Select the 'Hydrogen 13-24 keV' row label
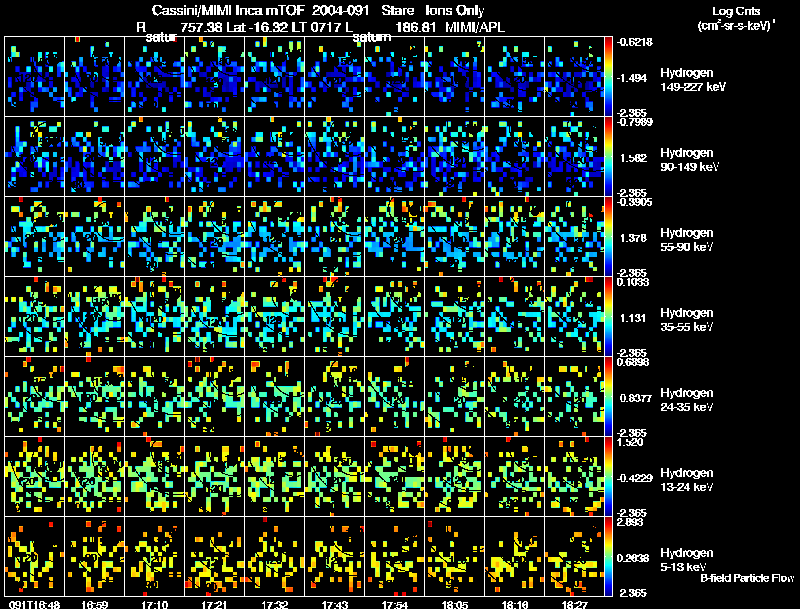 (686, 480)
